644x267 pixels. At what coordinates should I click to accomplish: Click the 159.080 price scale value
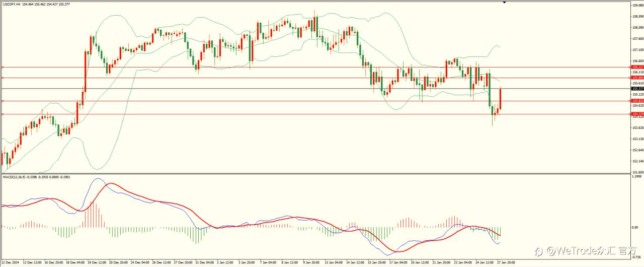point(637,6)
